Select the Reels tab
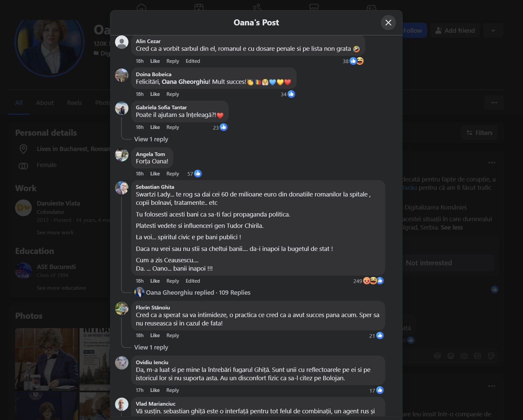The image size is (523, 420). click(x=74, y=103)
